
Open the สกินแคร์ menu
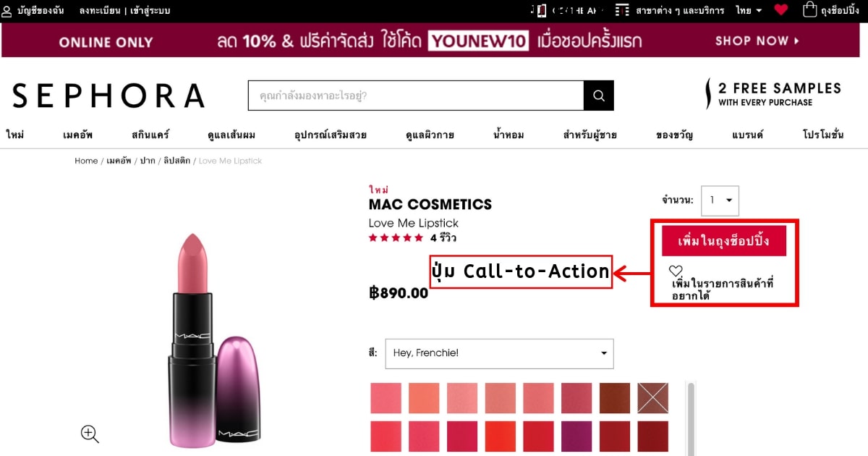coord(150,135)
